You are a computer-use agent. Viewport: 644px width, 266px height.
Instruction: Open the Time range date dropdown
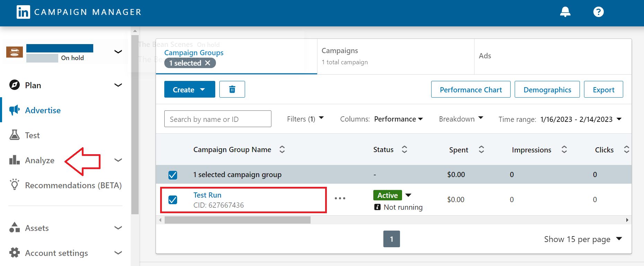tap(560, 119)
